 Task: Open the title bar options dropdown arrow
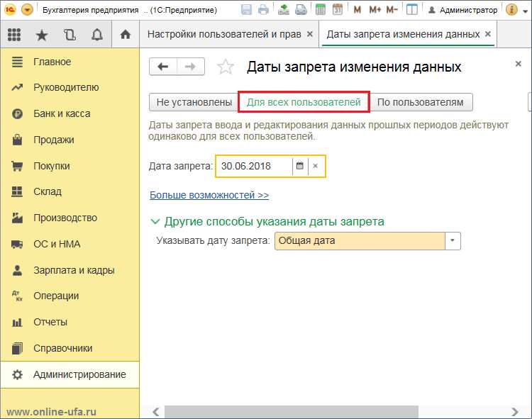tap(525, 11)
